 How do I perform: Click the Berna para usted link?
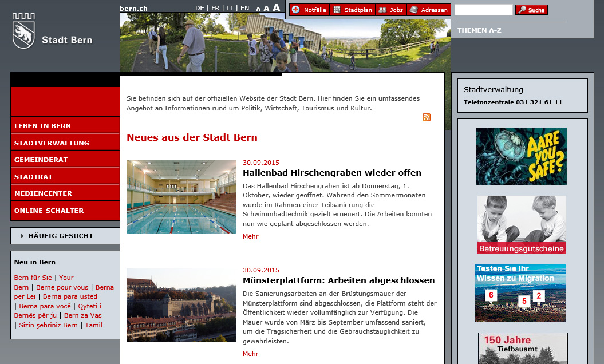pos(70,296)
